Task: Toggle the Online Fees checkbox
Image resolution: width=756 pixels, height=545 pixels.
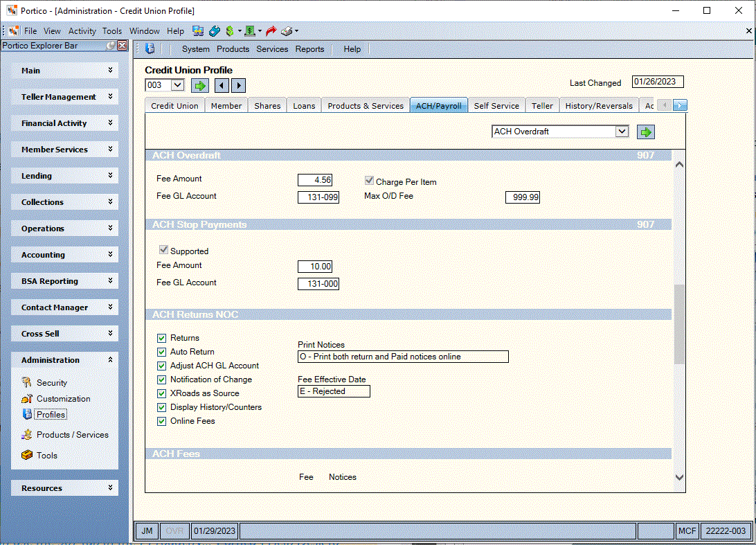Action: 161,422
